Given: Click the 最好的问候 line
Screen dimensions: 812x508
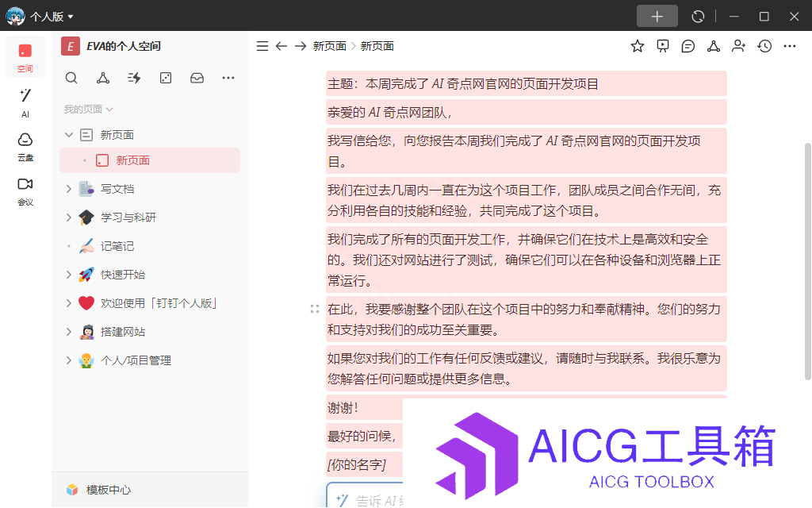Looking at the screenshot, I should (362, 437).
